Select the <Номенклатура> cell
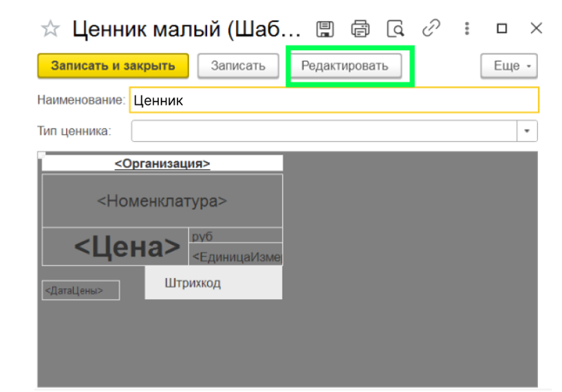The width and height of the screenshot is (562, 392). click(x=162, y=201)
